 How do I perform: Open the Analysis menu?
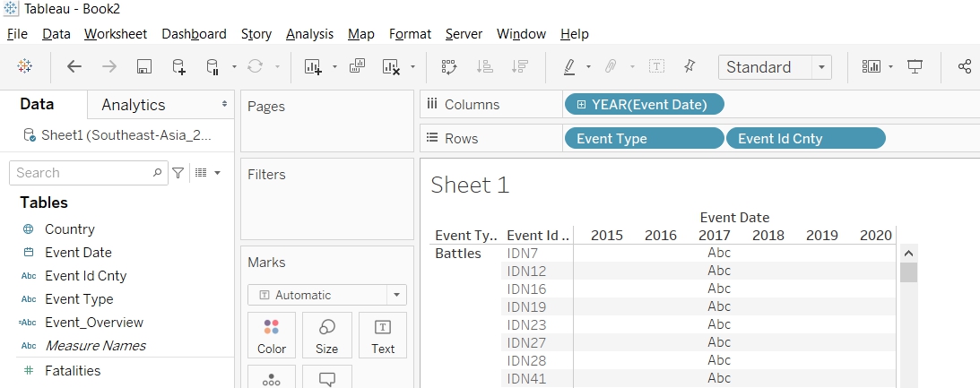(x=309, y=34)
